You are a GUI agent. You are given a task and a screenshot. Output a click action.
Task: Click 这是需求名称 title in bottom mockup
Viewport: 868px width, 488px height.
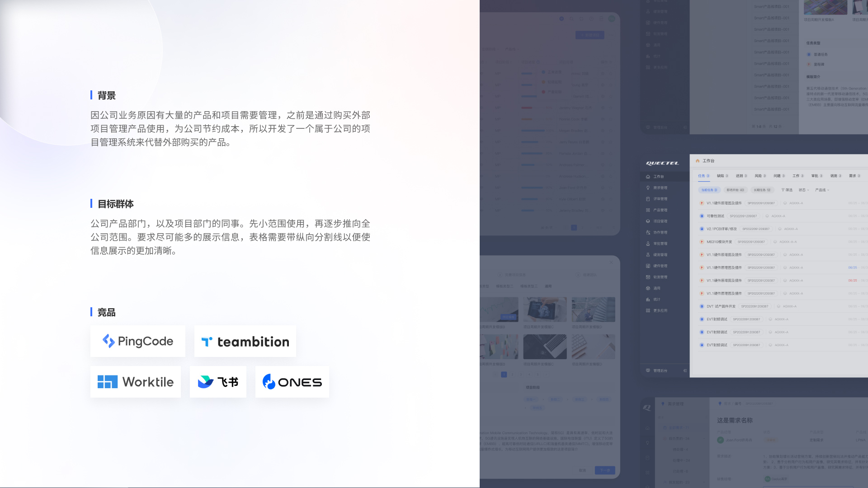click(x=735, y=420)
